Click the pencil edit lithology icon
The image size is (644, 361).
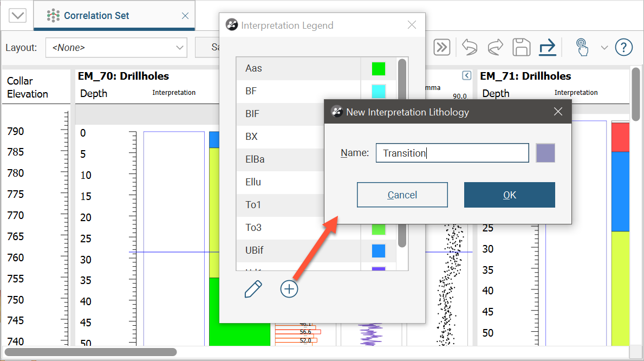[x=253, y=289]
